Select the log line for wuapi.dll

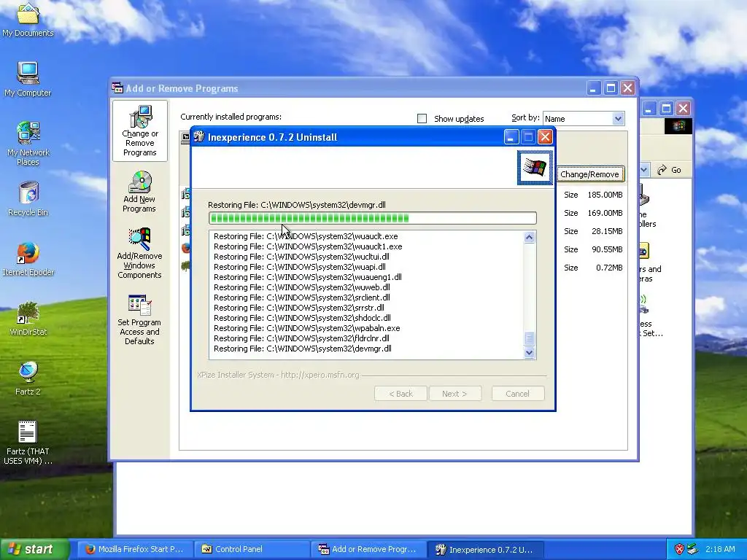coord(300,267)
